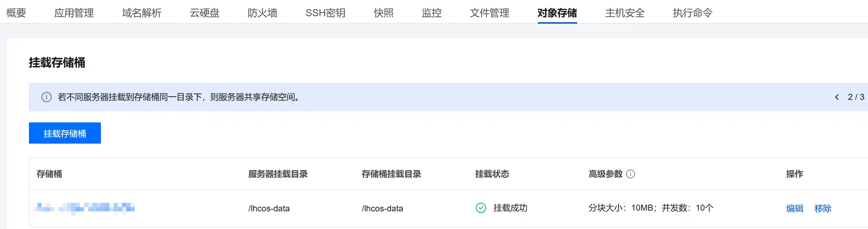This screenshot has width=868, height=229.
Task: Click the 挂载成功 status text
Action: [510, 208]
